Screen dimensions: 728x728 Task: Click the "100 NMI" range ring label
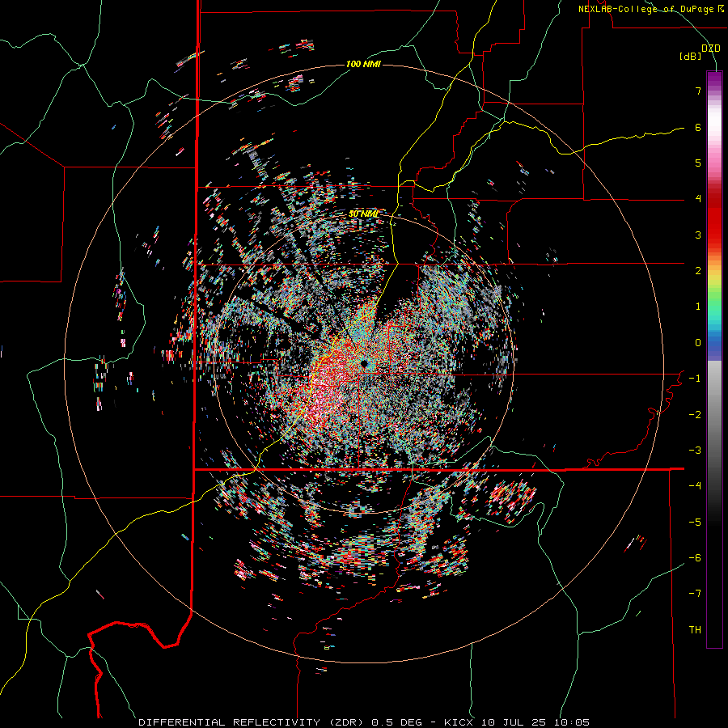[363, 64]
